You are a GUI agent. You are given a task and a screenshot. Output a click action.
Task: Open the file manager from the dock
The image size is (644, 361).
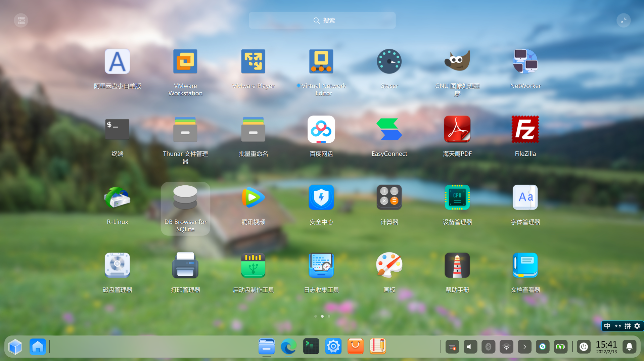click(x=267, y=347)
